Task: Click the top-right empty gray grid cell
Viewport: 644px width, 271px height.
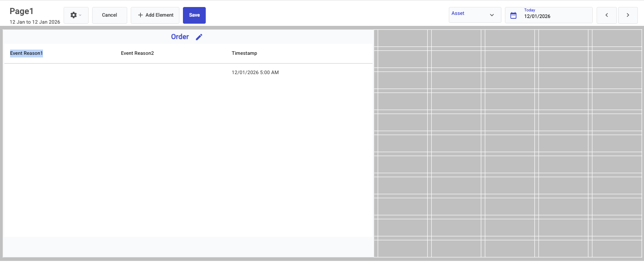Action: pyautogui.click(x=616, y=38)
